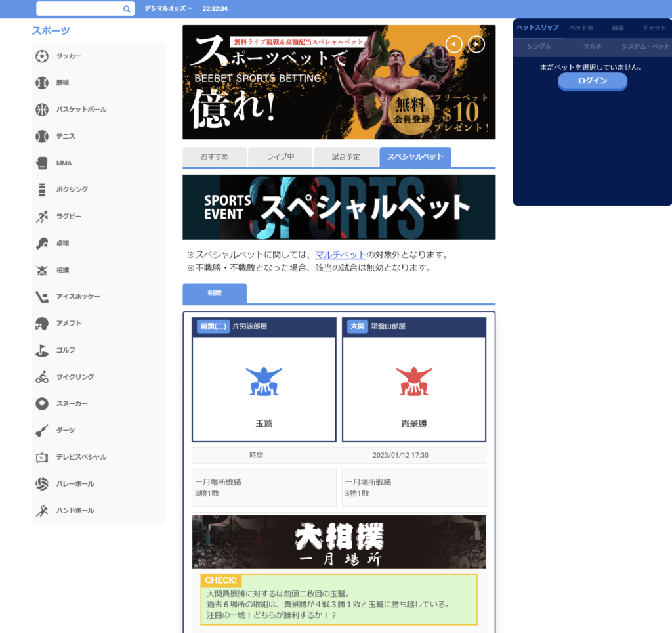This screenshot has height=633, width=672.
Task: Open the soccer (サッカー) icon
Action: tap(42, 56)
